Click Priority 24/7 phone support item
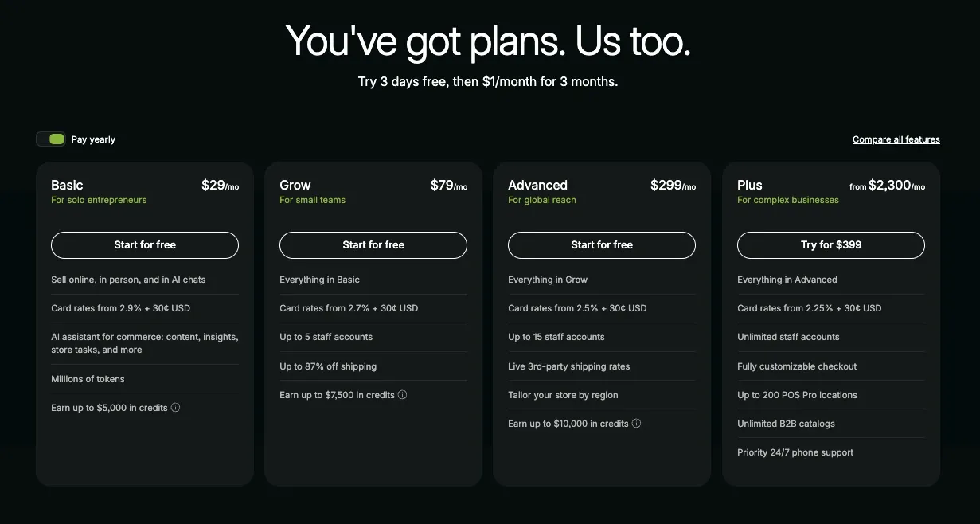The image size is (980, 524). (795, 452)
